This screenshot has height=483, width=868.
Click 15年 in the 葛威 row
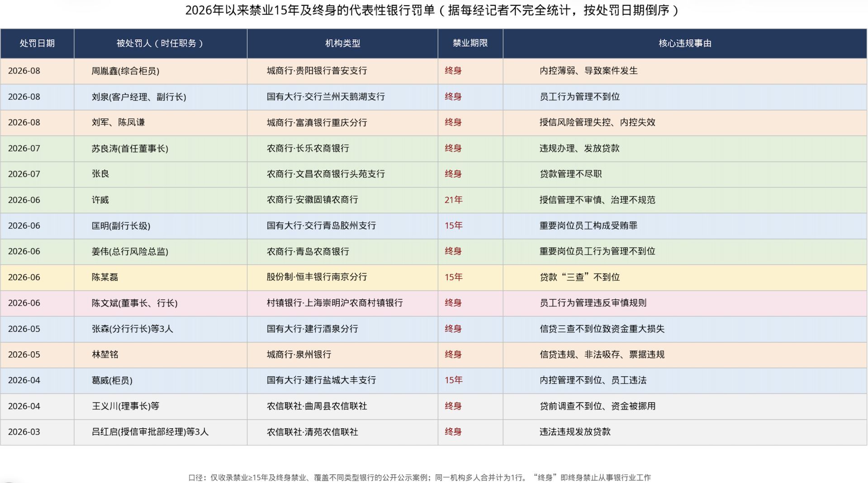pos(453,380)
